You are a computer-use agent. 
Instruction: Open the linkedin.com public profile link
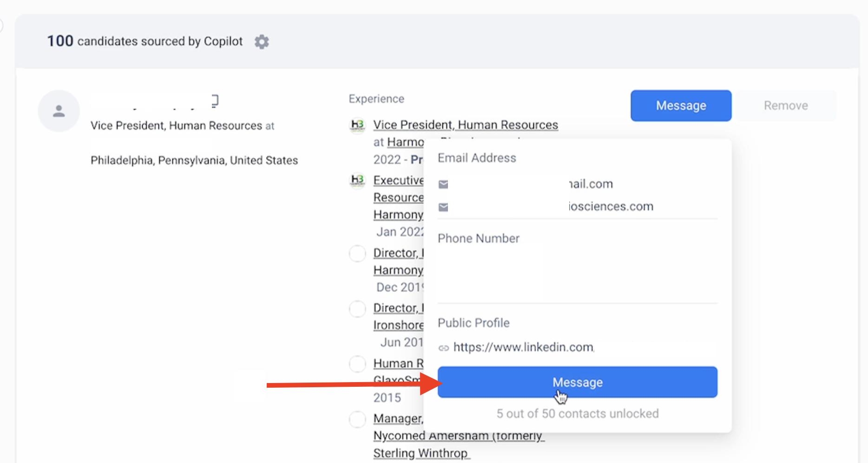click(x=523, y=347)
